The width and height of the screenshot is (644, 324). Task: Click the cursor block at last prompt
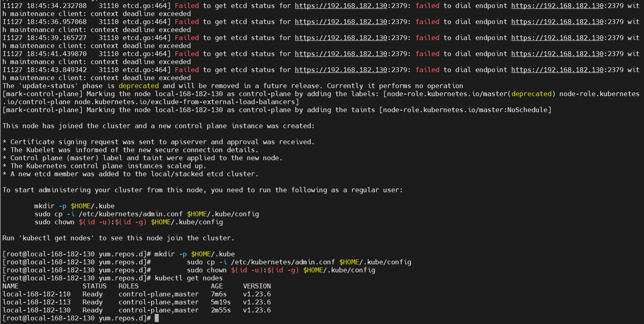pyautogui.click(x=157, y=318)
